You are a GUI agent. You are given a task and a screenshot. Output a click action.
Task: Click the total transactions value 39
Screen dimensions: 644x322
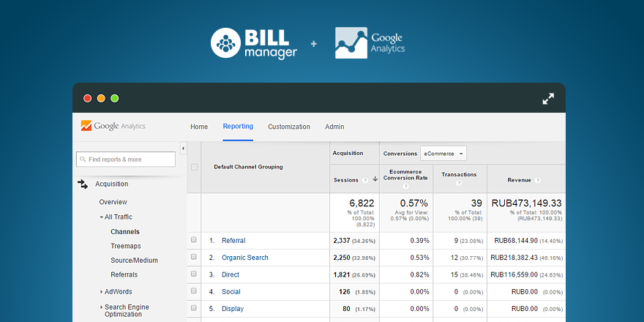(x=476, y=203)
